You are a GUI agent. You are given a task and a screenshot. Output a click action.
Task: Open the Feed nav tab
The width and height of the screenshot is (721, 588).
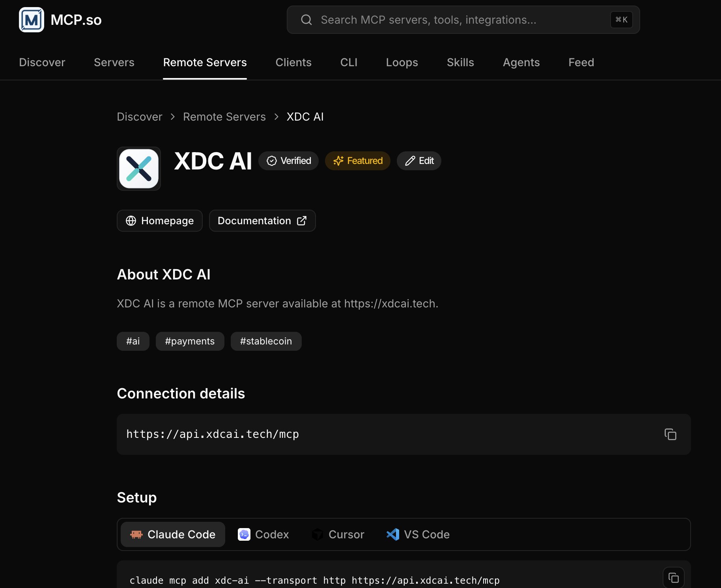click(x=581, y=62)
